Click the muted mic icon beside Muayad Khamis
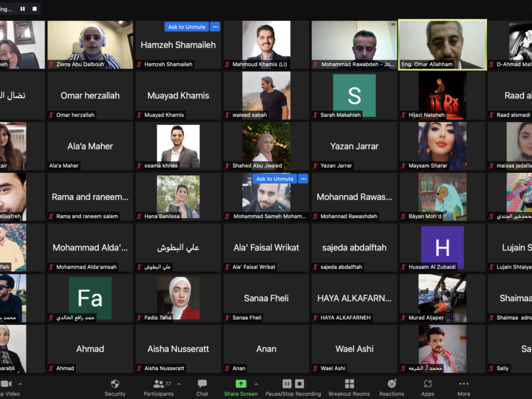This screenshot has height=399, width=532. point(139,115)
